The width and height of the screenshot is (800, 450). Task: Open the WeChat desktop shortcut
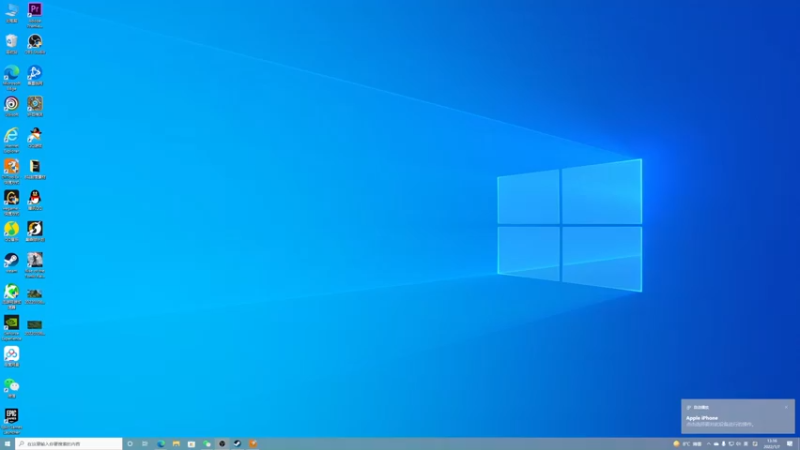(x=11, y=388)
